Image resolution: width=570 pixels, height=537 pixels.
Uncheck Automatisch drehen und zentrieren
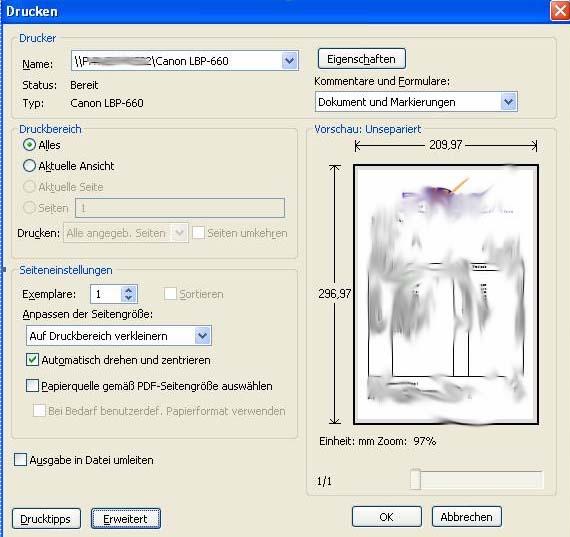click(32, 360)
